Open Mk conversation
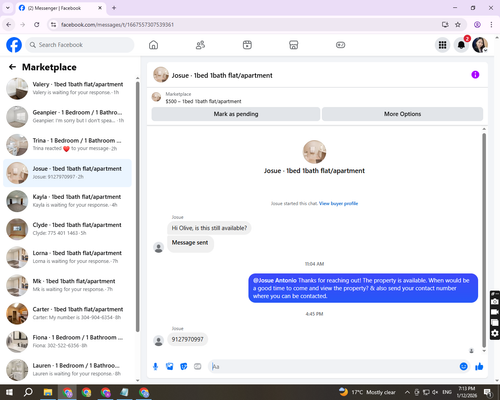The width and height of the screenshot is (500, 400). click(x=68, y=285)
